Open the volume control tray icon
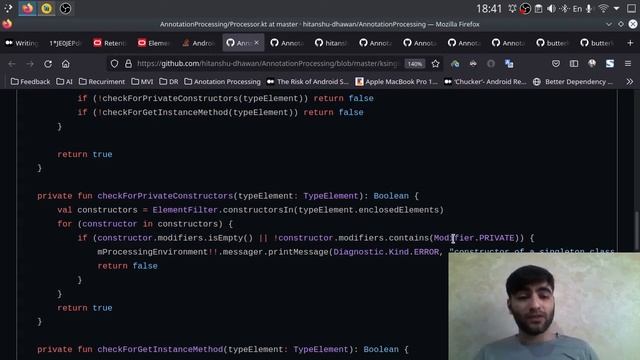This screenshot has height=360, width=640. click(x=551, y=9)
